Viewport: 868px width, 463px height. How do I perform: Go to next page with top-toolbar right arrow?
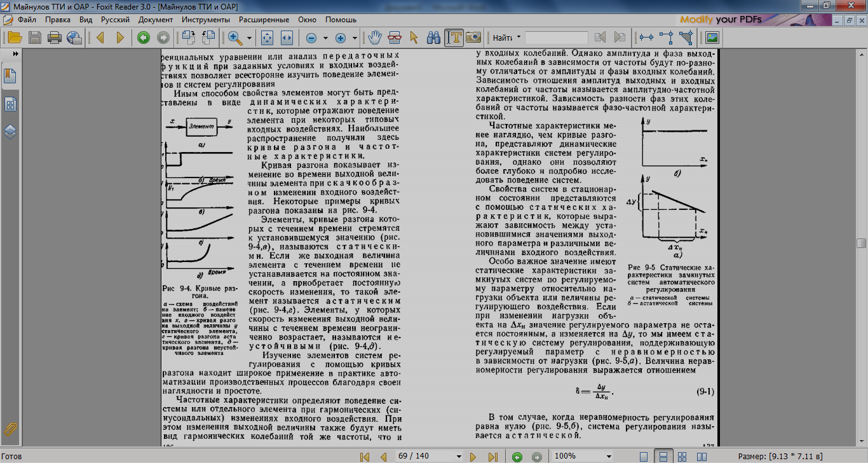pos(120,38)
